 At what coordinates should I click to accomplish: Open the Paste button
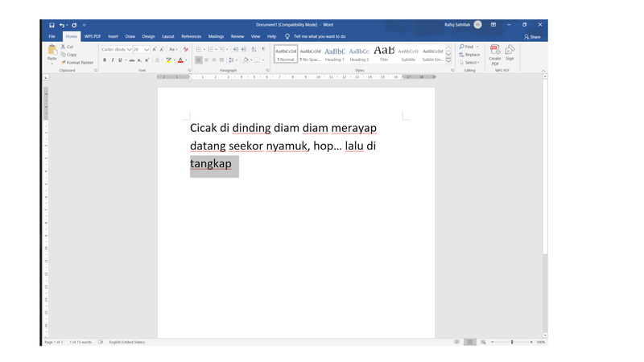coord(52,54)
